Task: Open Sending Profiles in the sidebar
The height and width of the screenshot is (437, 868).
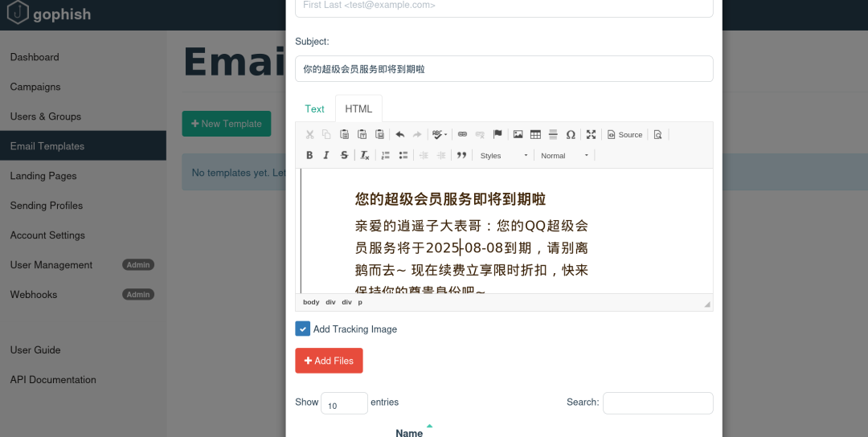Action: pyautogui.click(x=47, y=205)
